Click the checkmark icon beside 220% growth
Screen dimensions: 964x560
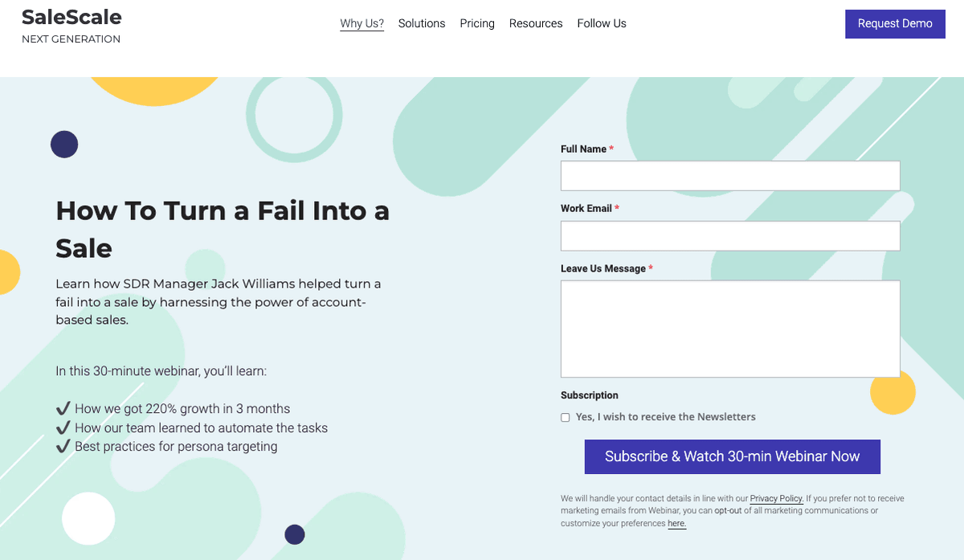[x=63, y=409]
